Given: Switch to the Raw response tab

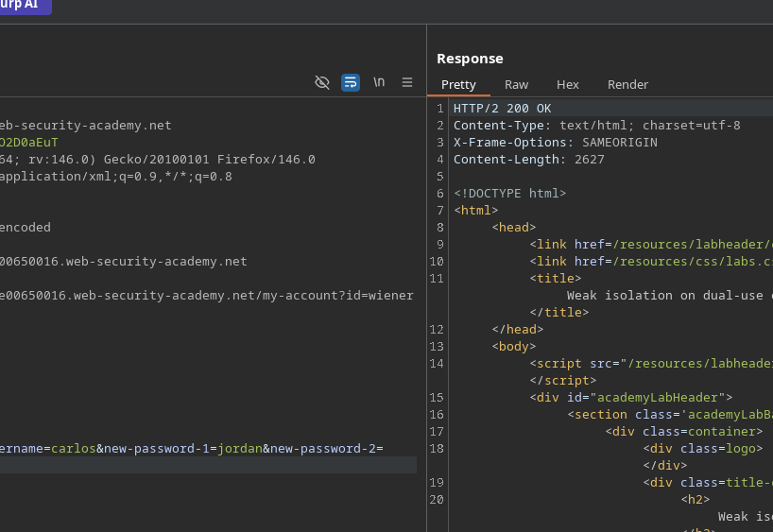Looking at the screenshot, I should pyautogui.click(x=516, y=84).
